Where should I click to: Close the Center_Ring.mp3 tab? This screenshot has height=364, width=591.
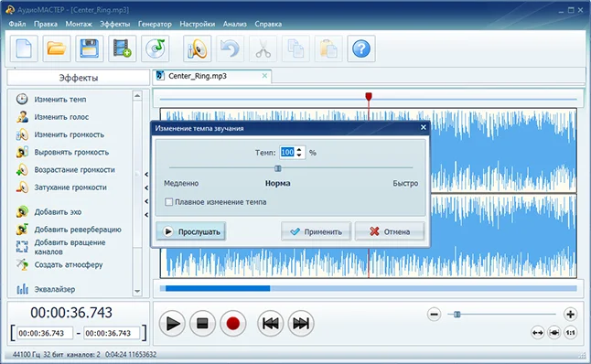(x=264, y=76)
